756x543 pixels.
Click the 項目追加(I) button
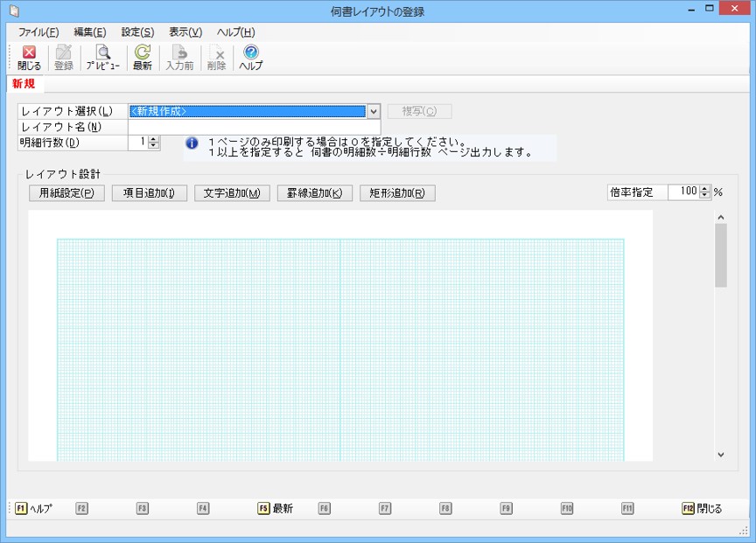click(150, 193)
